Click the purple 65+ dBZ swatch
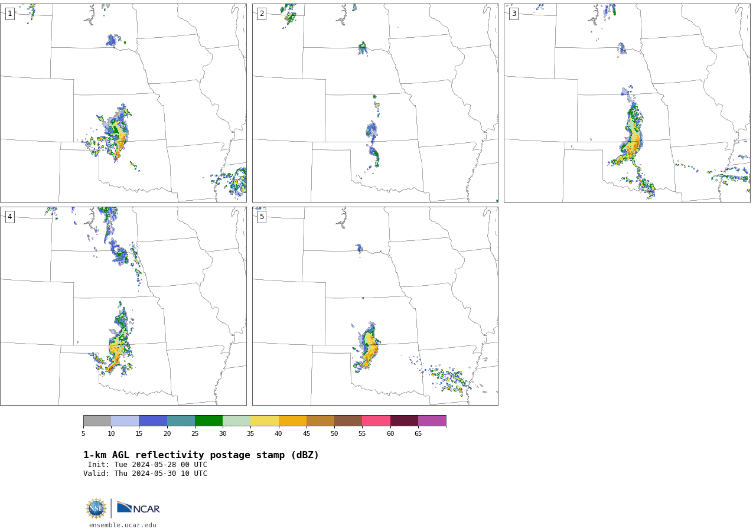 point(432,421)
